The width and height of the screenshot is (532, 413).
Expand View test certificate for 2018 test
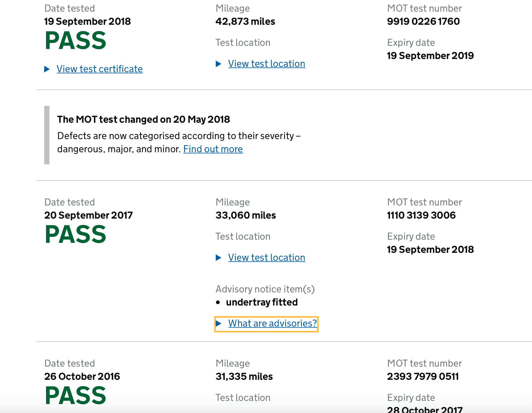tap(100, 69)
